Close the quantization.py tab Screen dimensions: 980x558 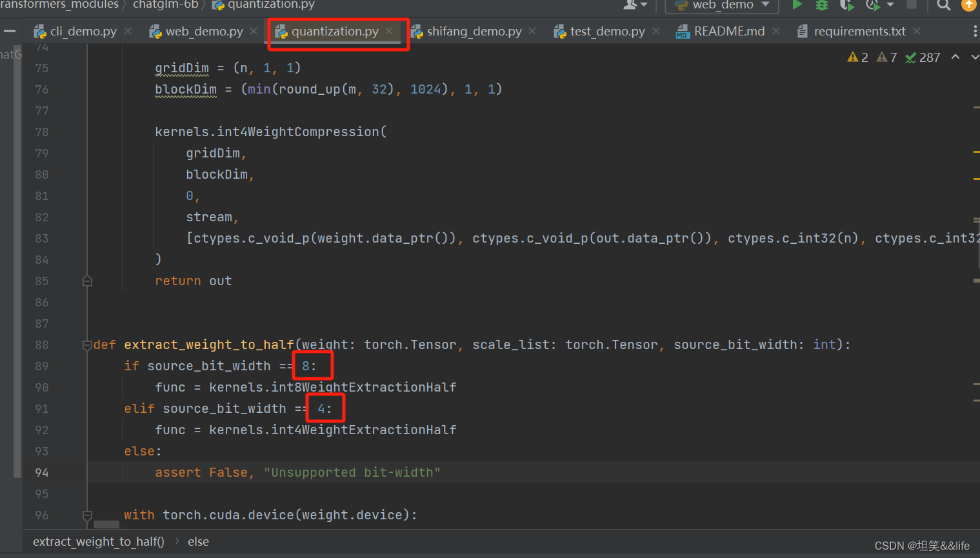[389, 31]
